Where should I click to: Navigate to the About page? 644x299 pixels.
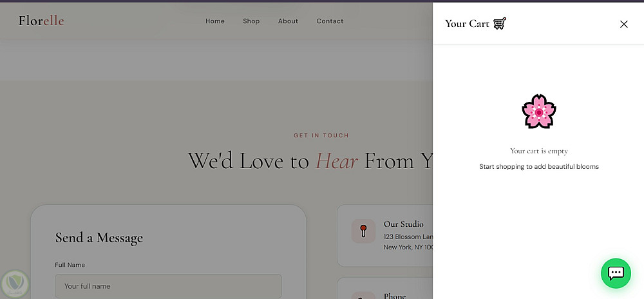click(288, 21)
